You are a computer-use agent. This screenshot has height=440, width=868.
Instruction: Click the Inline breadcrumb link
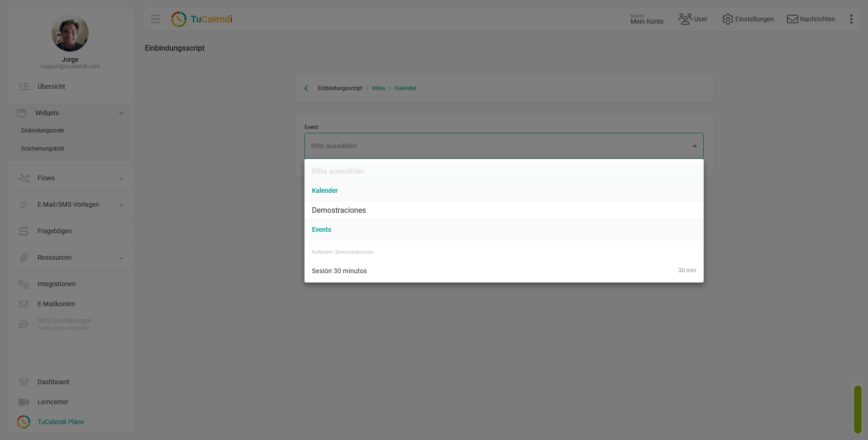378,88
